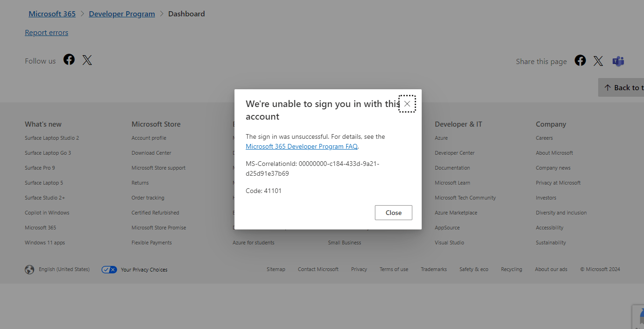The height and width of the screenshot is (329, 644).
Task: Open Visual Studio link
Action: tap(449, 243)
